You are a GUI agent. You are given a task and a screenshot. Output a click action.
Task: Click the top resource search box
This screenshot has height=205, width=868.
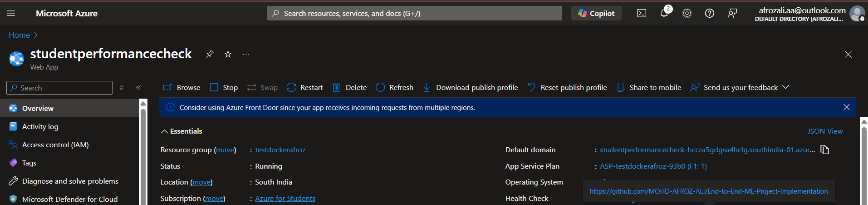click(x=414, y=14)
